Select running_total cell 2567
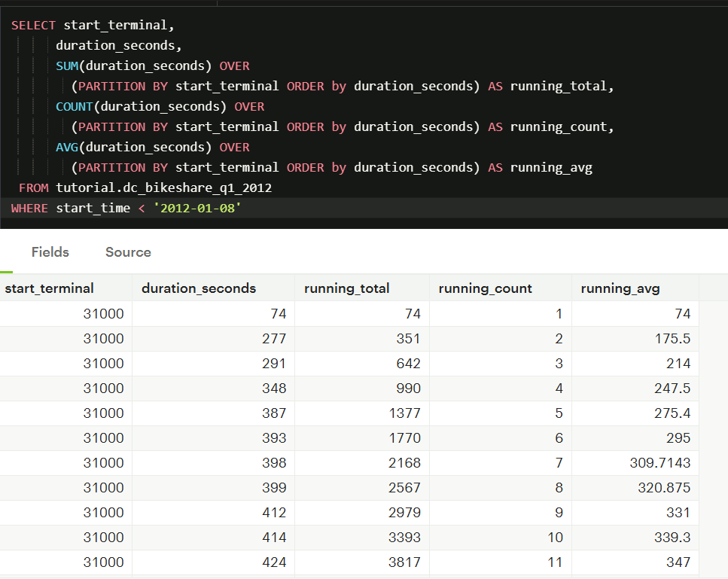The width and height of the screenshot is (728, 579). [x=362, y=488]
